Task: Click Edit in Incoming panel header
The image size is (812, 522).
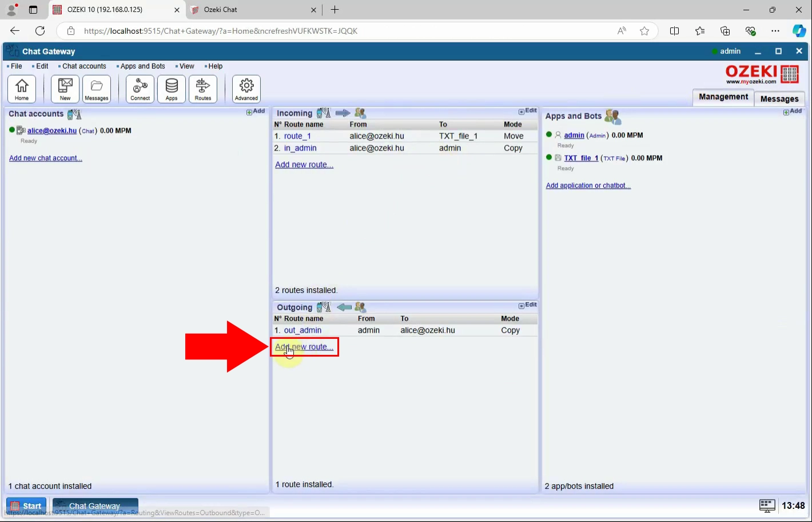Action: (x=528, y=111)
